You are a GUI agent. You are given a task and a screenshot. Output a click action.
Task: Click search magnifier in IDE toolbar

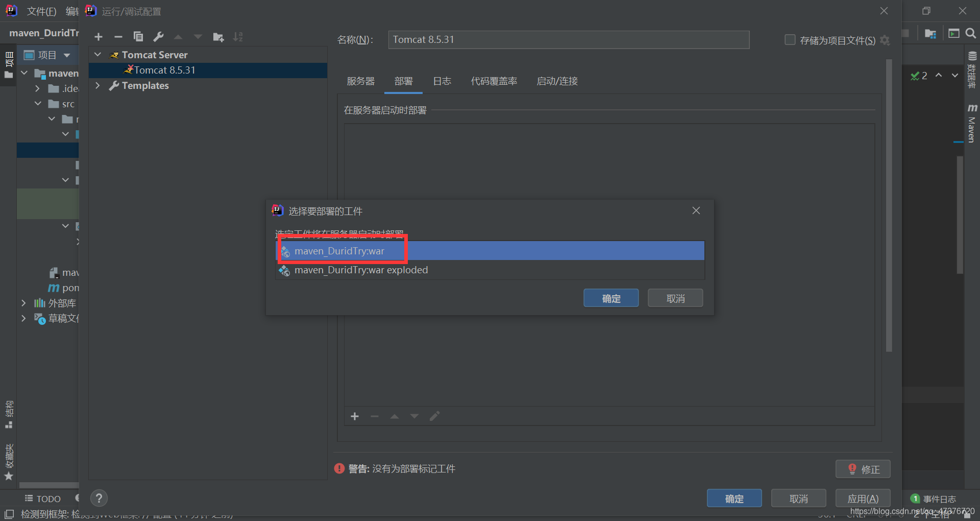click(x=971, y=33)
